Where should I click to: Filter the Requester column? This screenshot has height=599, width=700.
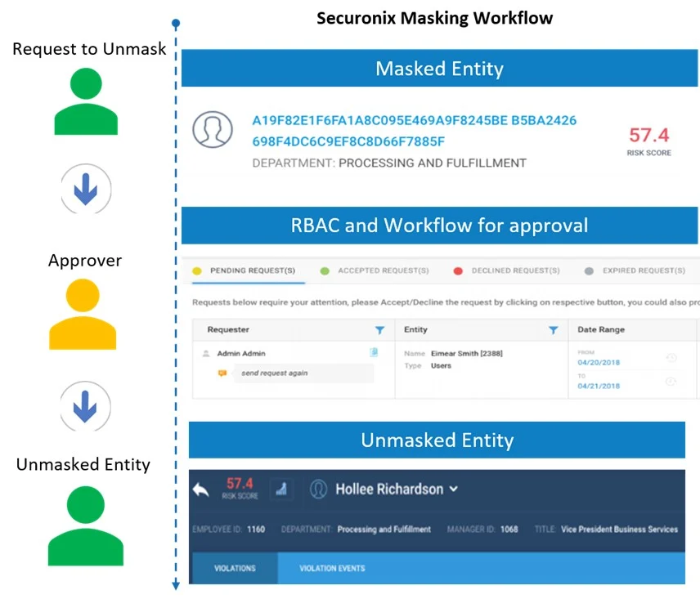click(x=379, y=330)
